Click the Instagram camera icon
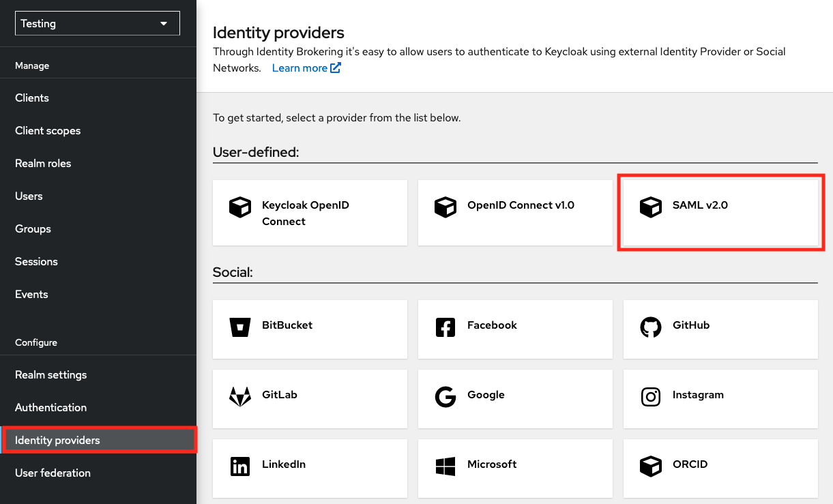 click(650, 396)
